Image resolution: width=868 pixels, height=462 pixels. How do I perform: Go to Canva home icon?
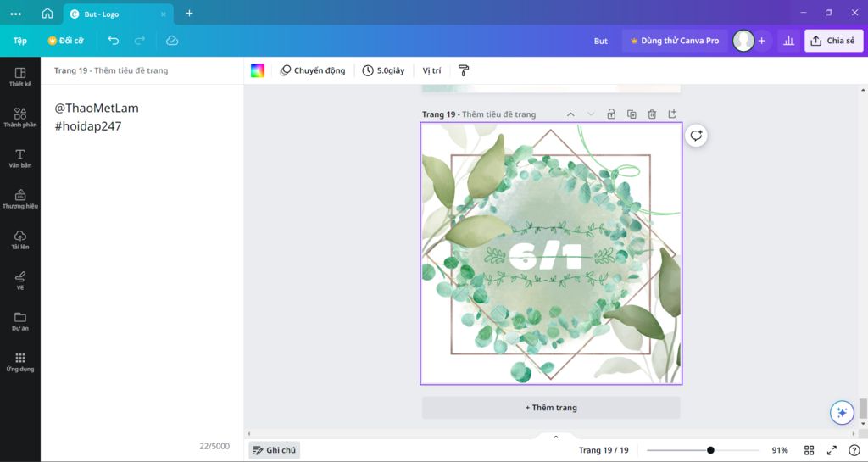47,14
